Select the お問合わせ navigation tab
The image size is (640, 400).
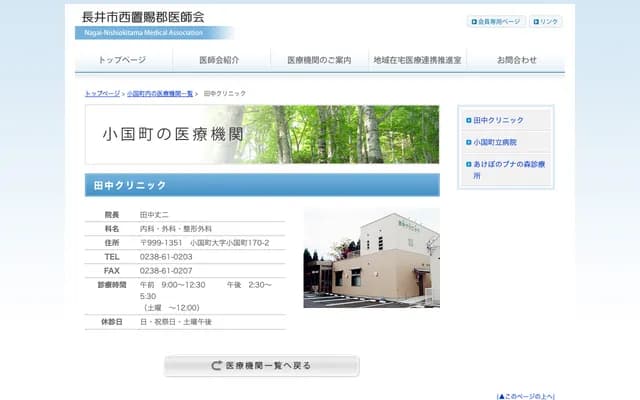tap(516, 60)
